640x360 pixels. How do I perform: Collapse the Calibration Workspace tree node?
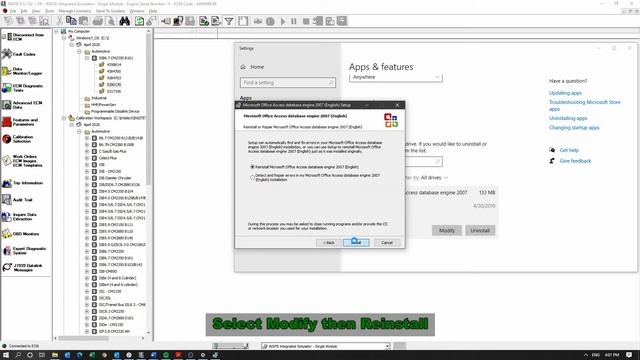pos(64,118)
